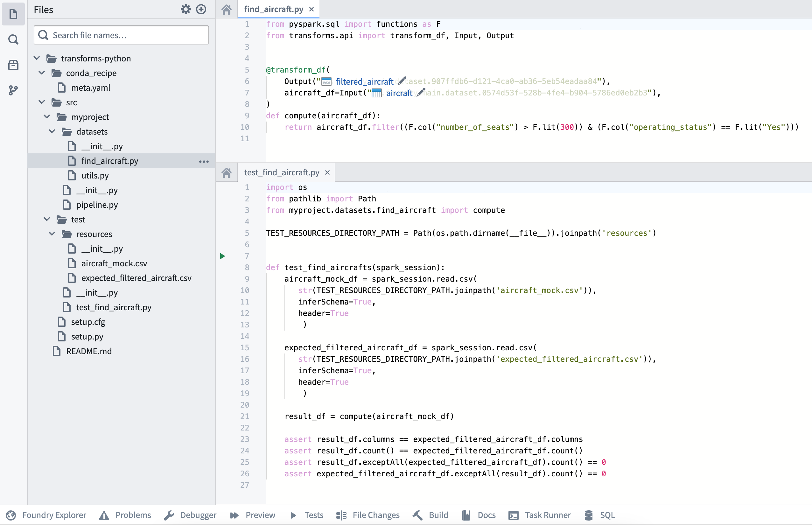812x525 pixels.
Task: Open meta.yaml in file tree
Action: coord(91,87)
